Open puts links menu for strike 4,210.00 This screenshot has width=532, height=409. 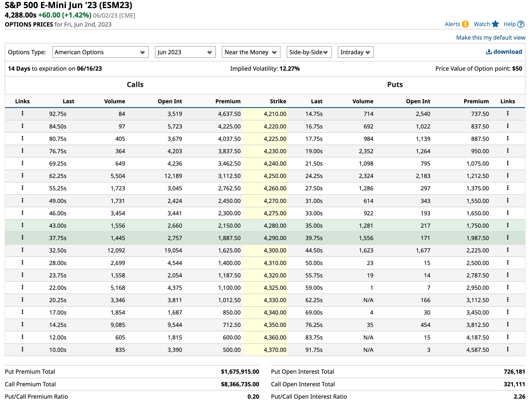point(508,113)
